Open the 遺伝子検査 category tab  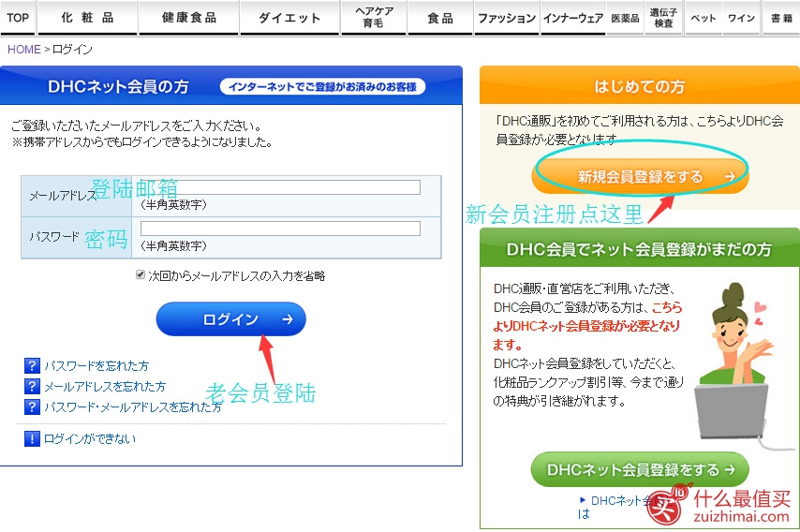pyautogui.click(x=664, y=18)
